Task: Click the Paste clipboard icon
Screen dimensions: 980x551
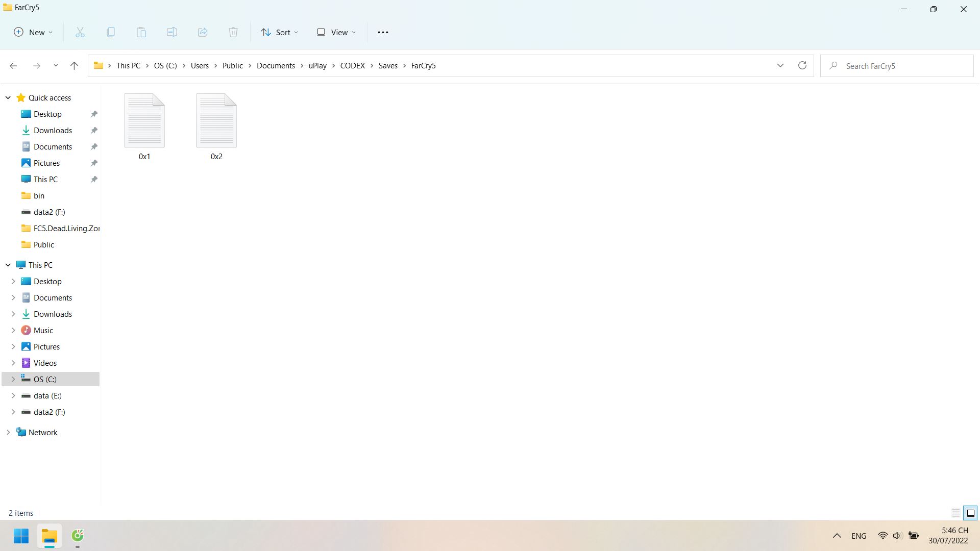Action: click(x=141, y=32)
